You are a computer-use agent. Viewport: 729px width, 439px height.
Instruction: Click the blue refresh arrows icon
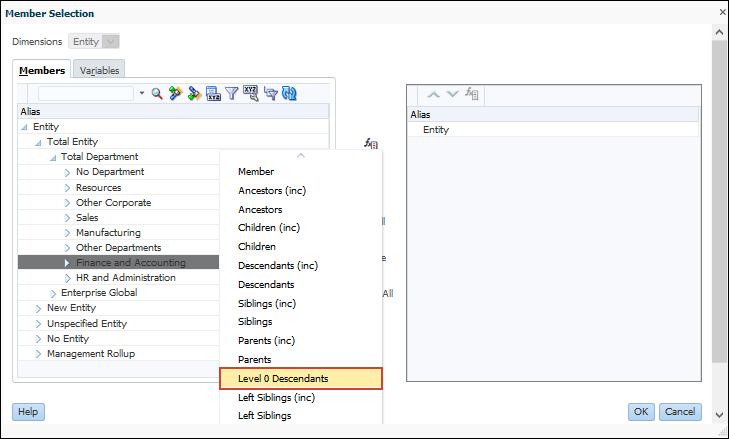[289, 93]
